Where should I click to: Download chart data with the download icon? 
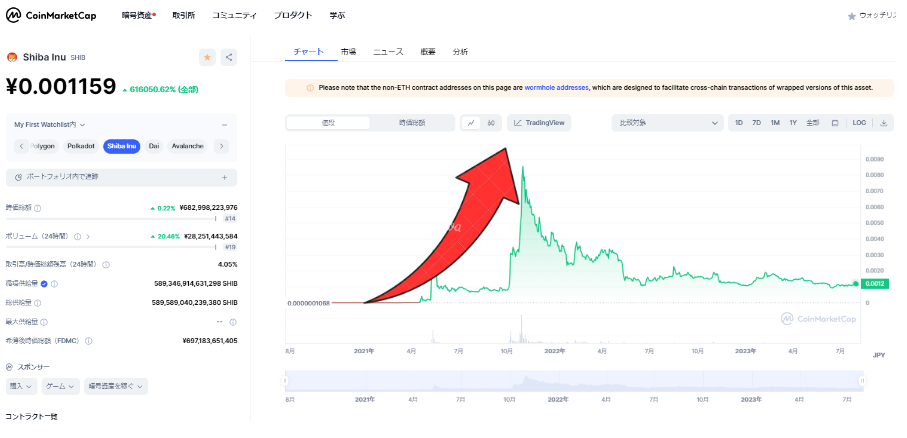click(x=884, y=123)
